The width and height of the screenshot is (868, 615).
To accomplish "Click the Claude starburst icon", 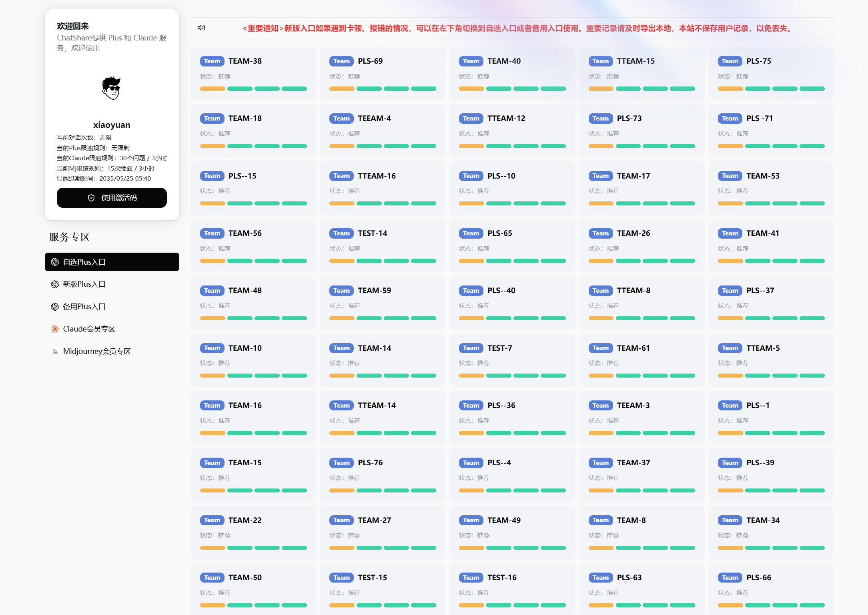I will (55, 329).
